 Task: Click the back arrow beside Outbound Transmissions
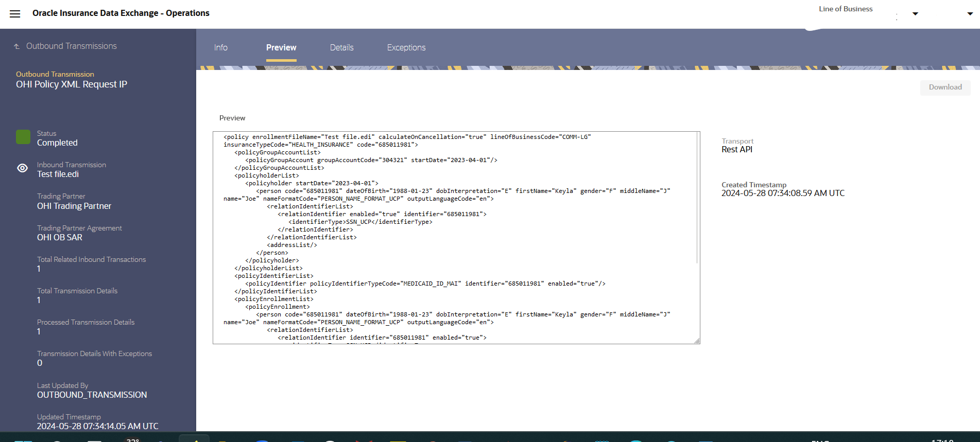16,46
